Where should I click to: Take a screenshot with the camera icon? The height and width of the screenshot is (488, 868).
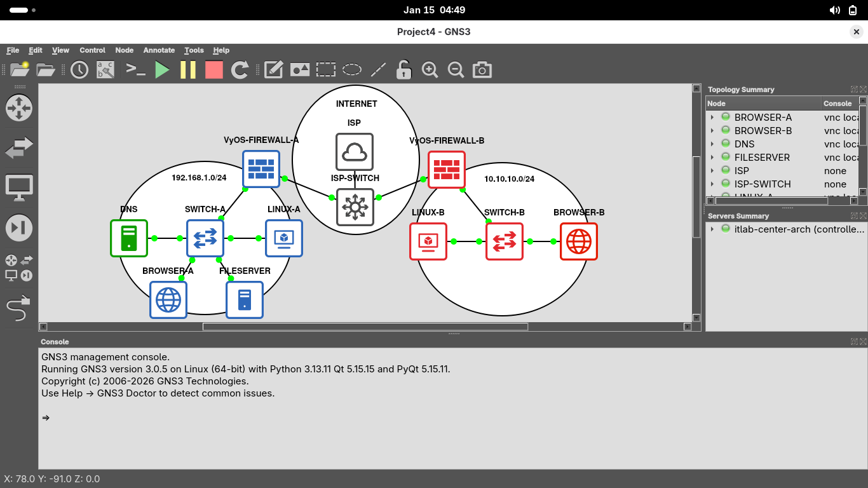482,70
